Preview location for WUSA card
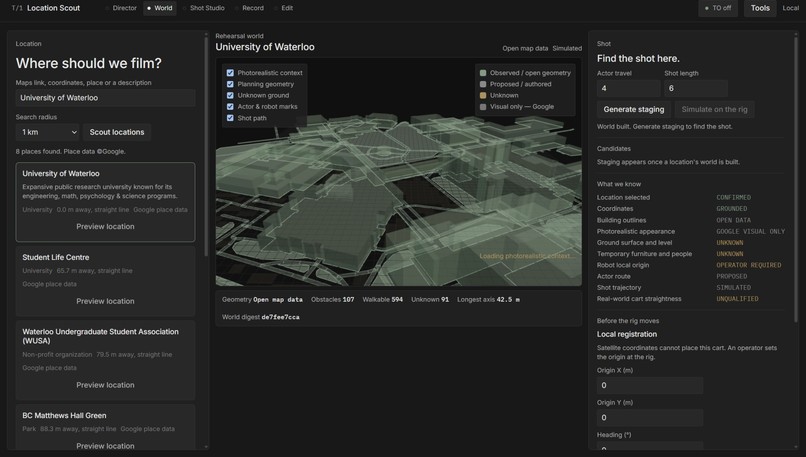Viewport: 806px width, 457px height. click(105, 385)
